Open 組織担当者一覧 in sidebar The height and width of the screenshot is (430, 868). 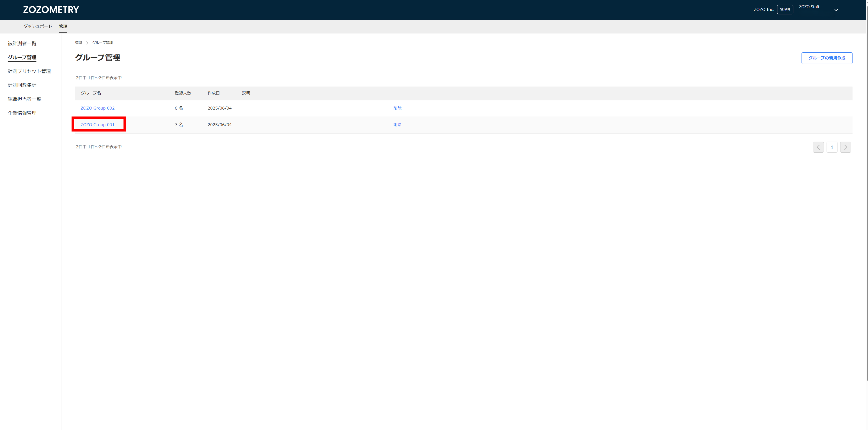24,99
